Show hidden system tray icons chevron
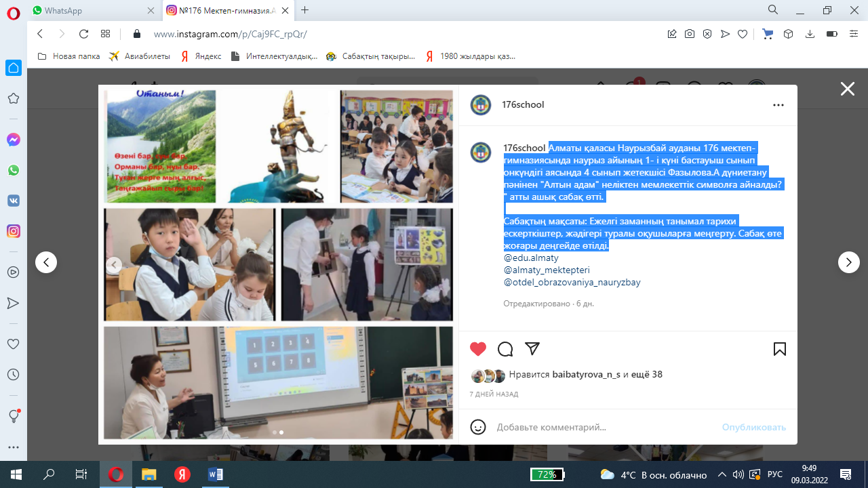868x488 pixels. click(722, 474)
